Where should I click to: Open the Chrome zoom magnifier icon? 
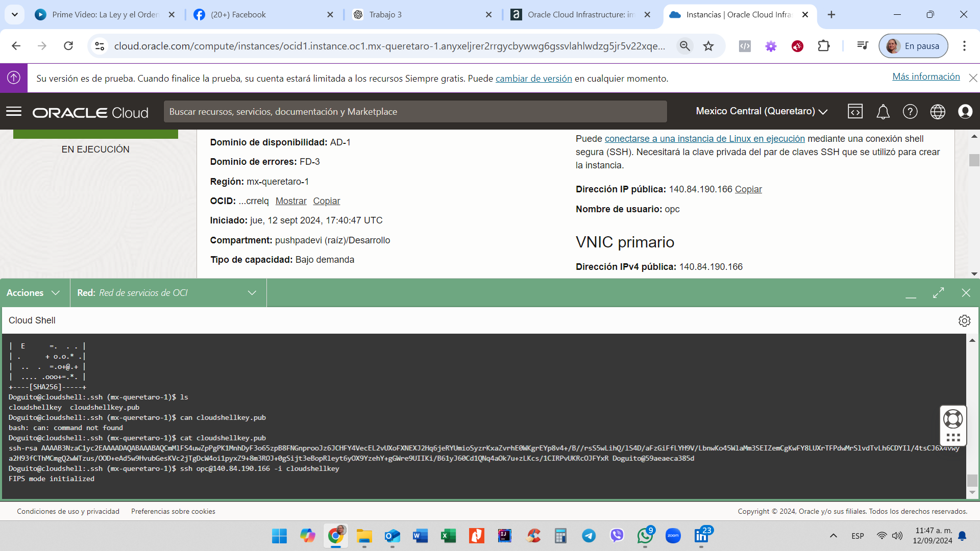[684, 46]
